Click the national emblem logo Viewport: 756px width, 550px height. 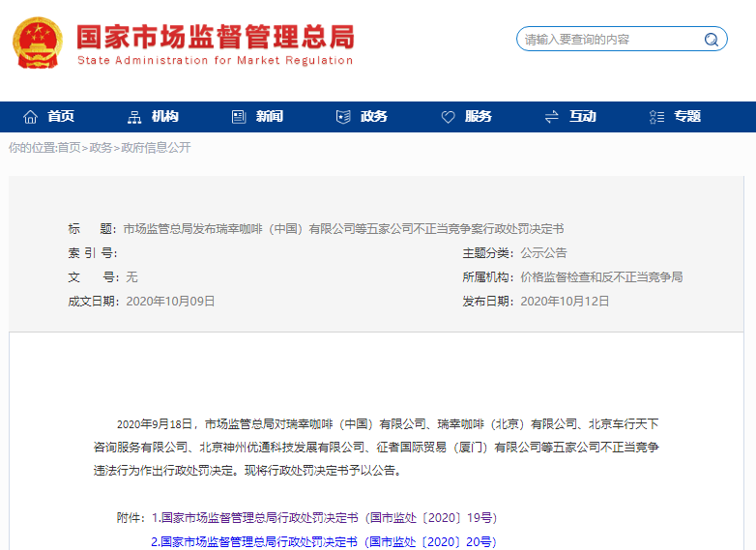(38, 43)
